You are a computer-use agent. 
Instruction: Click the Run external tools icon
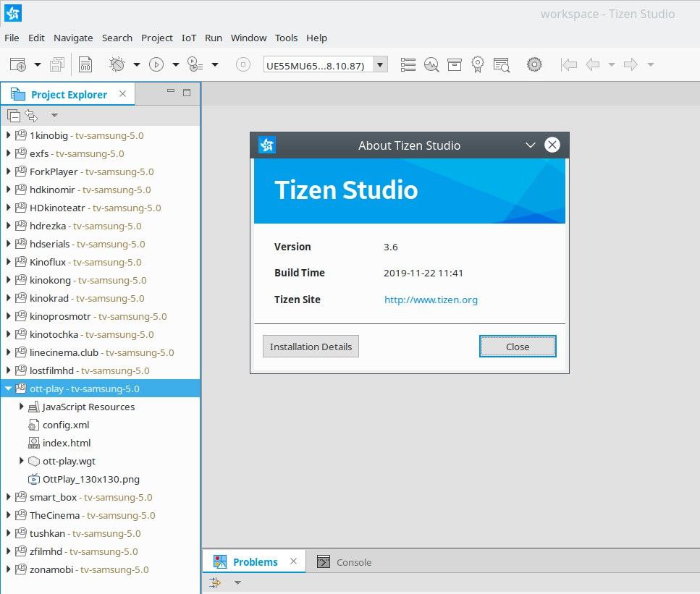click(195, 64)
